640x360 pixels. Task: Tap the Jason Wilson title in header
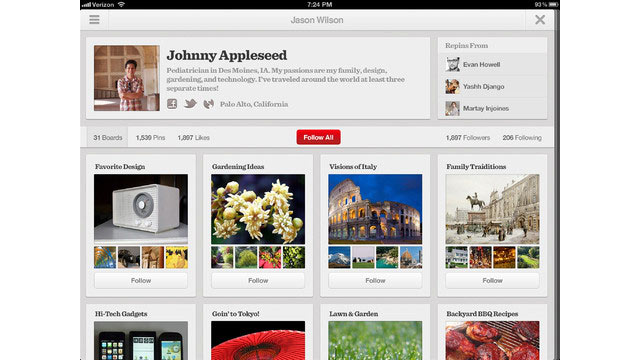317,20
